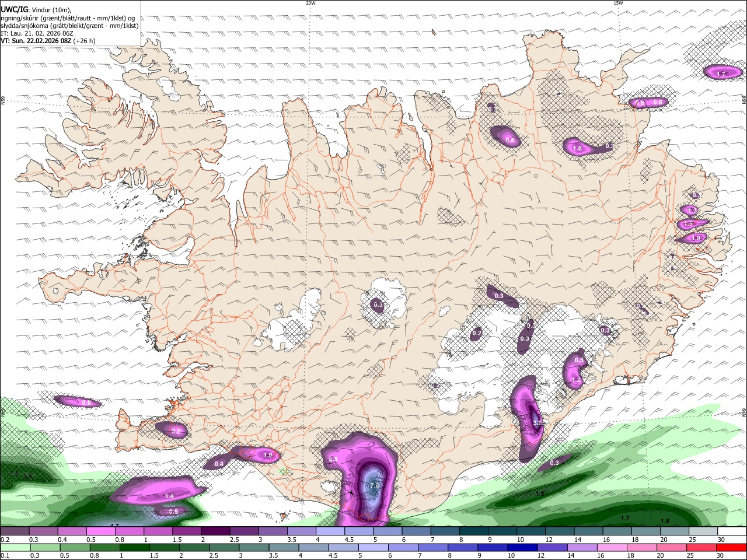
Task: Pick darkest purple 2 swatch in upper legend
Action: (x=215, y=531)
